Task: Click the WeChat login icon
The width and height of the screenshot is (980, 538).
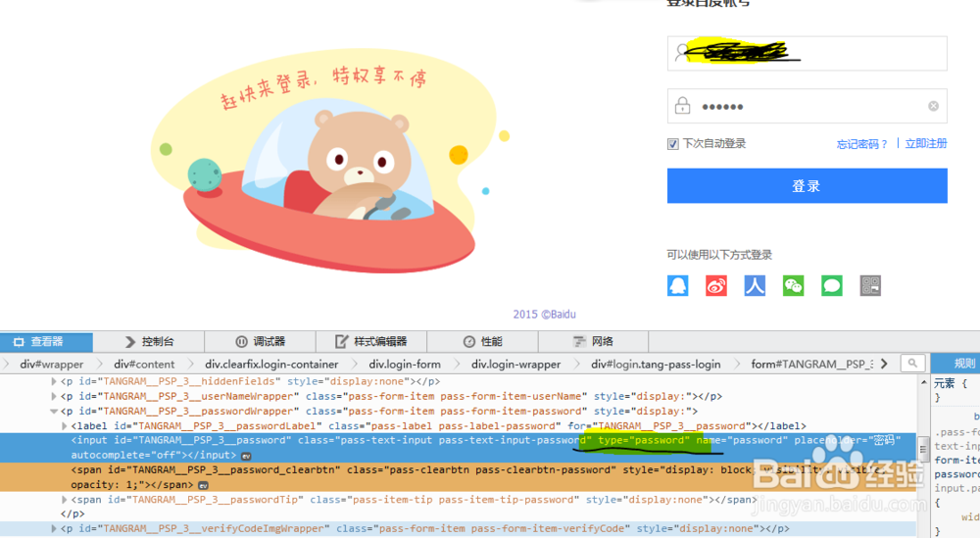Action: tap(793, 285)
